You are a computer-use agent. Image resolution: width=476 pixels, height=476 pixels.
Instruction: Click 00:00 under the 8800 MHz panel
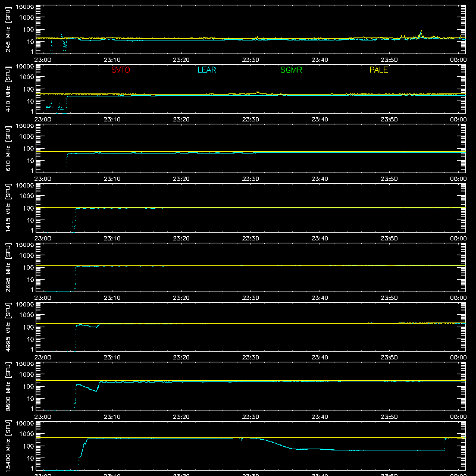[x=458, y=417]
